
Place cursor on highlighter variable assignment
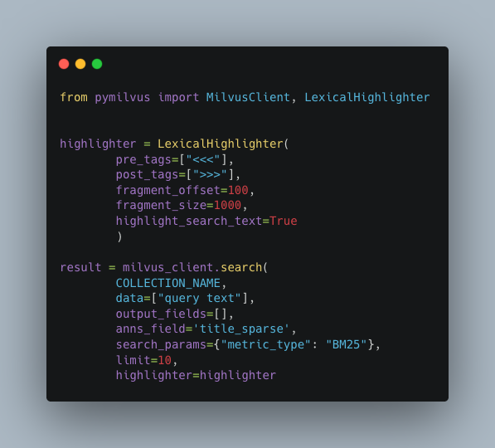(98, 144)
